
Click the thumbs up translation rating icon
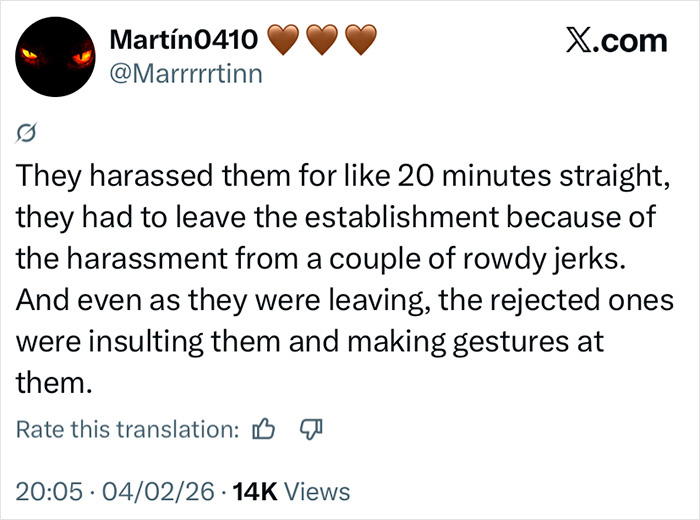click(264, 430)
